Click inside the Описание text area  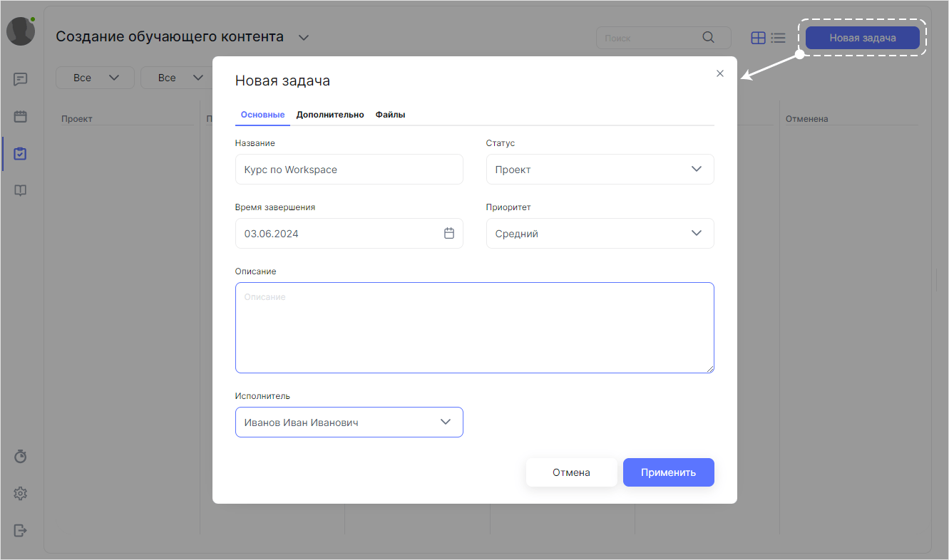coord(474,328)
